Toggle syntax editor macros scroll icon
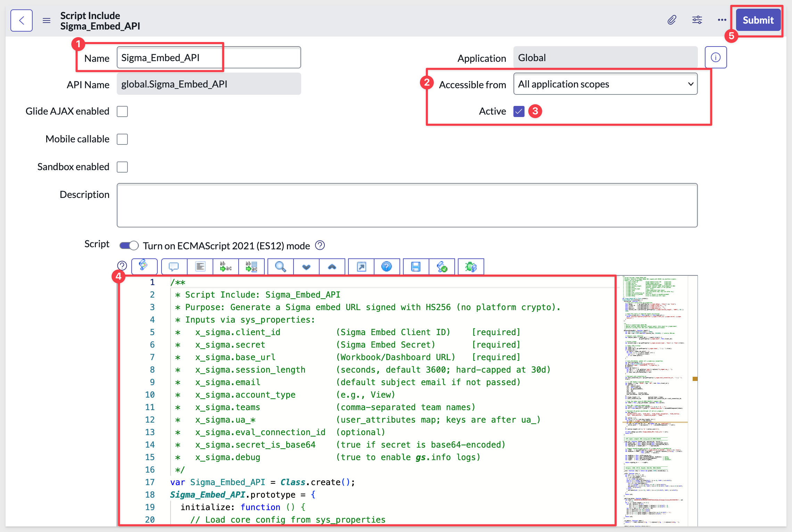The height and width of the screenshot is (532, 792). pos(144,266)
